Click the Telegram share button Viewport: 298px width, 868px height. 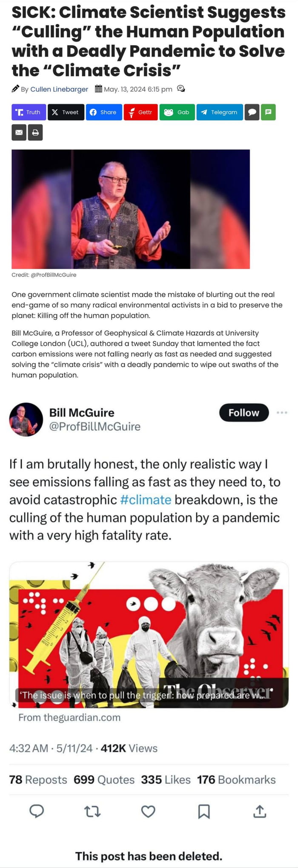[x=220, y=112]
